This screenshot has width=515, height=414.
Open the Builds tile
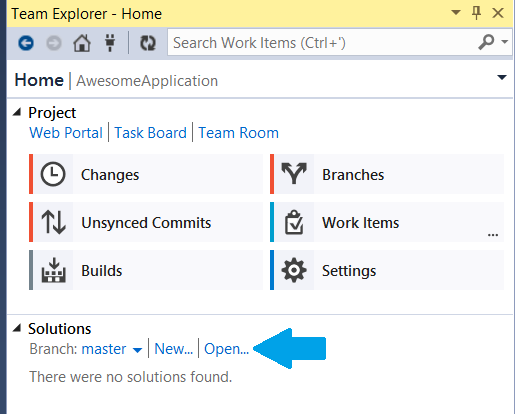(146, 270)
